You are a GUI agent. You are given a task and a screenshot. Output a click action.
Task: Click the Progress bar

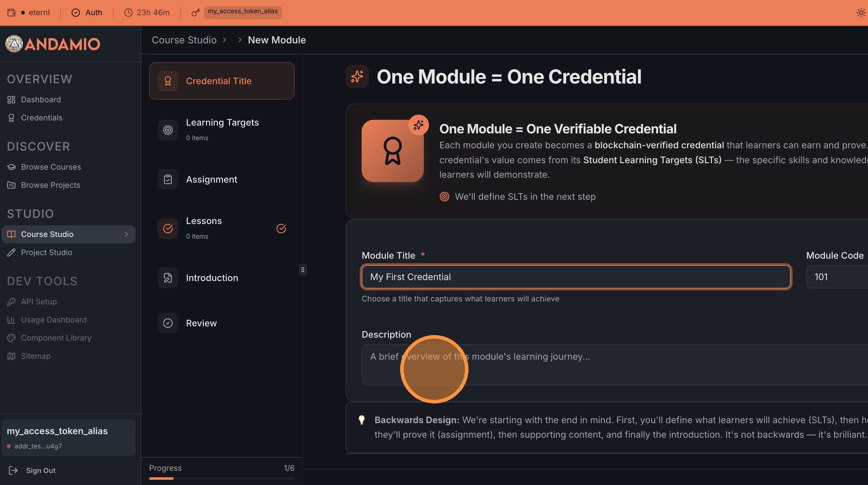click(222, 478)
